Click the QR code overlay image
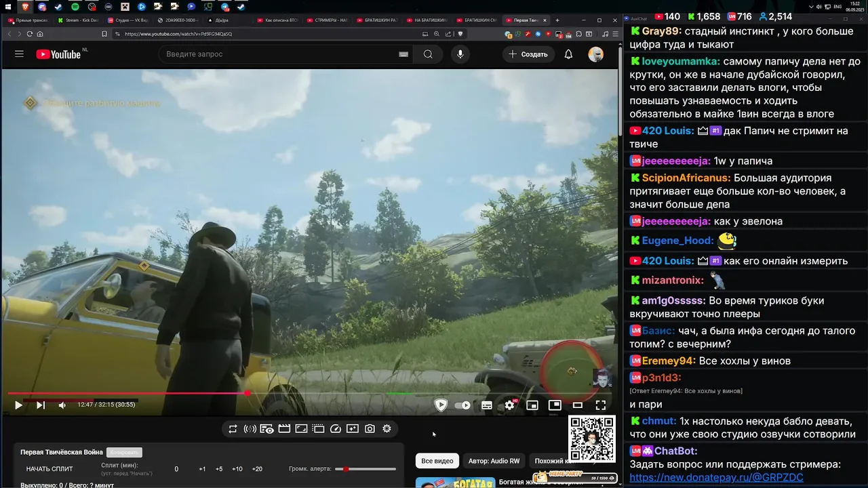This screenshot has height=488, width=868. click(x=592, y=439)
